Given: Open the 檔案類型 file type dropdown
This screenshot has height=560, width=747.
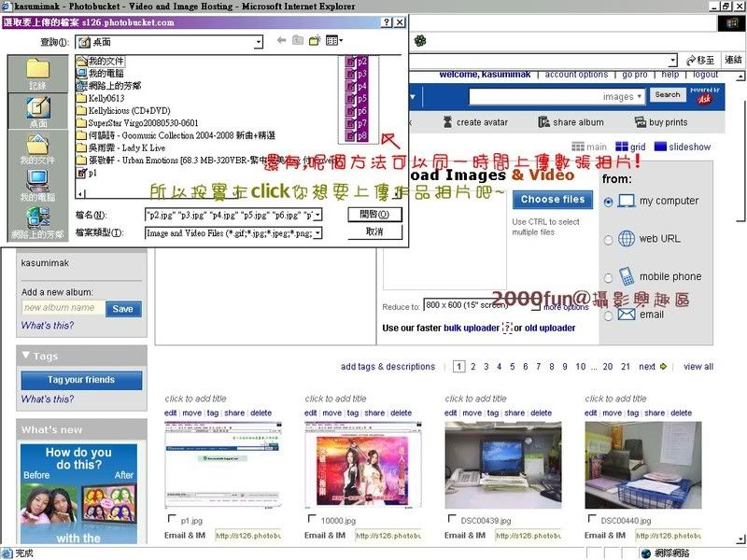Looking at the screenshot, I should click(x=318, y=233).
